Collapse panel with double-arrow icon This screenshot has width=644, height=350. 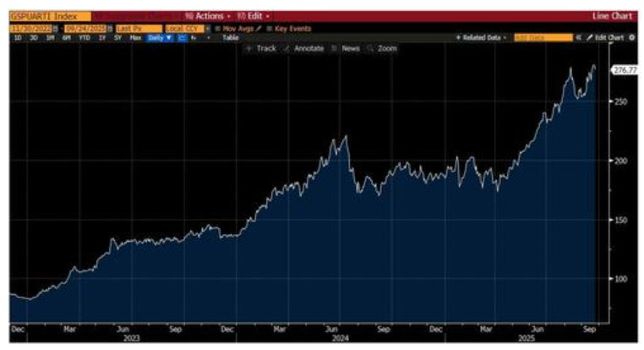coord(578,38)
